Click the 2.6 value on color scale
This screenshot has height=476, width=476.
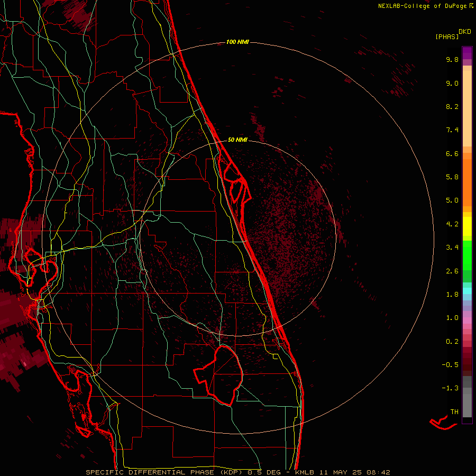click(x=452, y=271)
